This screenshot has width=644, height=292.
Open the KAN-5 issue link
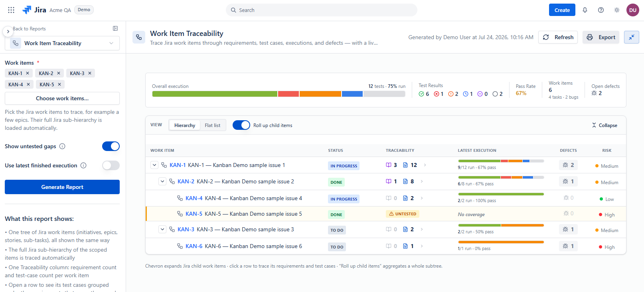click(194, 214)
